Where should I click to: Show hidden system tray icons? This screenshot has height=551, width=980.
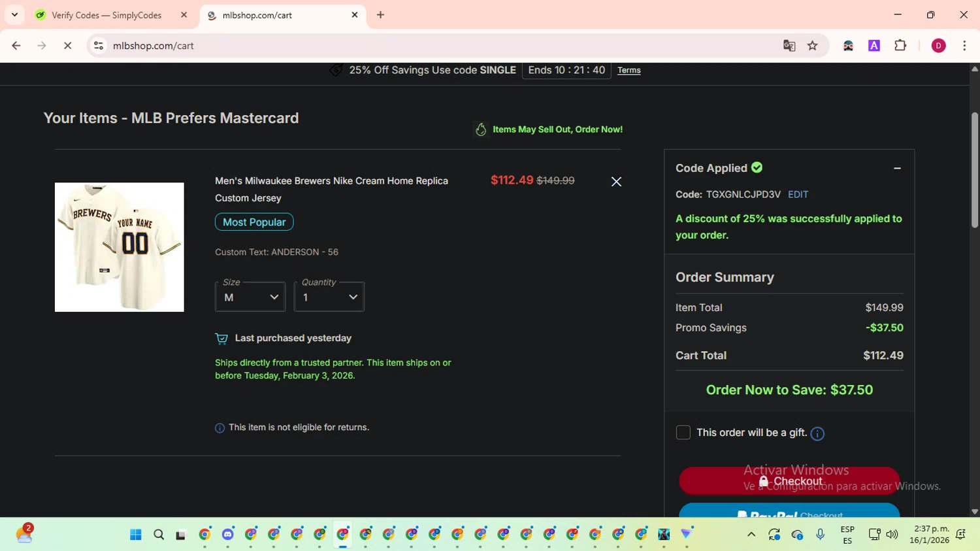coord(751,535)
